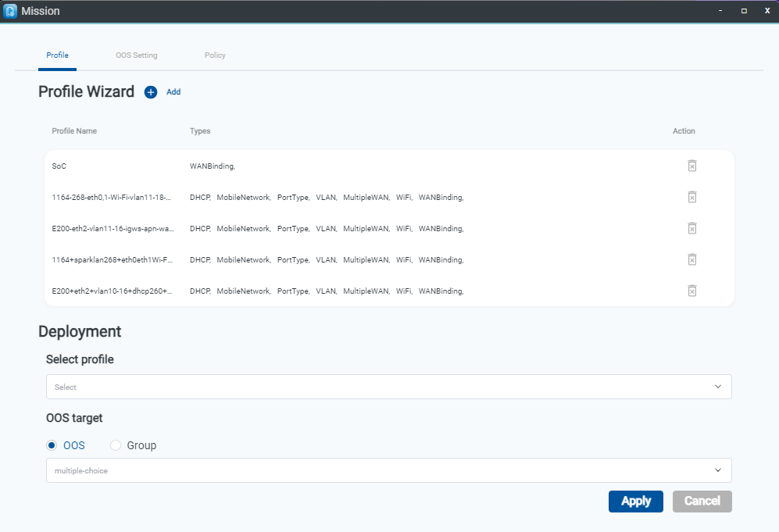Close the Mission window
This screenshot has height=532, width=779.
click(x=767, y=10)
